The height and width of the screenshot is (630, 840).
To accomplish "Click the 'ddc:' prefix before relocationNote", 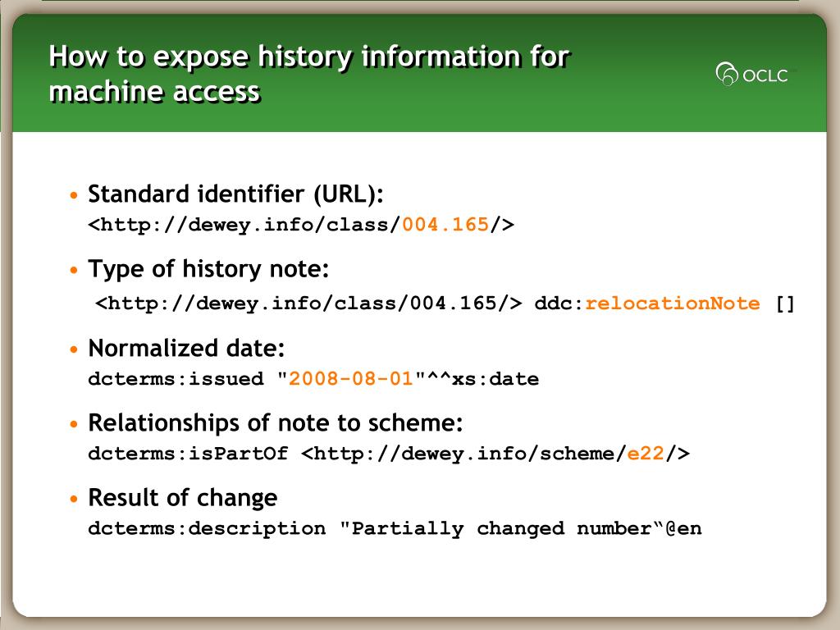I will pyautogui.click(x=559, y=304).
